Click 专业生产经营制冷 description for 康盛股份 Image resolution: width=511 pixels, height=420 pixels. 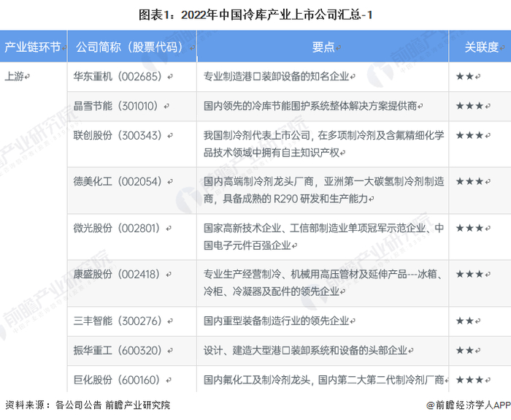323,283
